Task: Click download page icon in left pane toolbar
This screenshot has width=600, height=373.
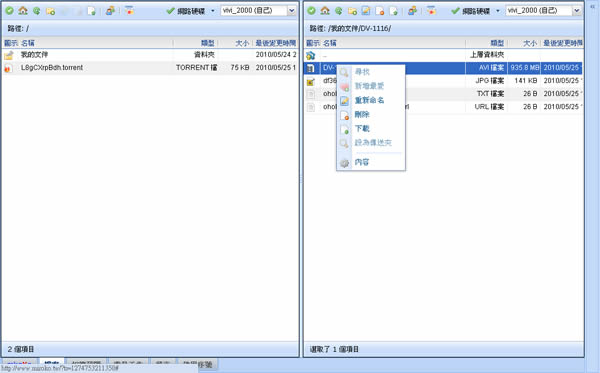Action: tap(91, 11)
